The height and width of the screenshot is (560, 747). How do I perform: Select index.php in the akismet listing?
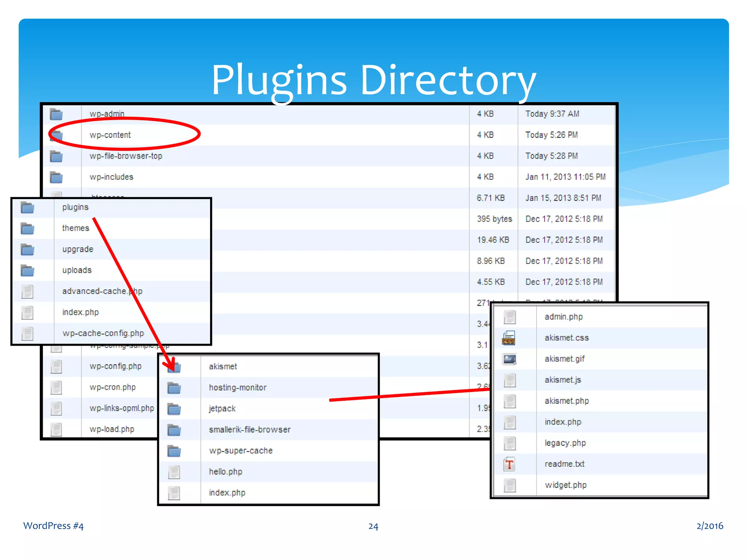click(563, 422)
